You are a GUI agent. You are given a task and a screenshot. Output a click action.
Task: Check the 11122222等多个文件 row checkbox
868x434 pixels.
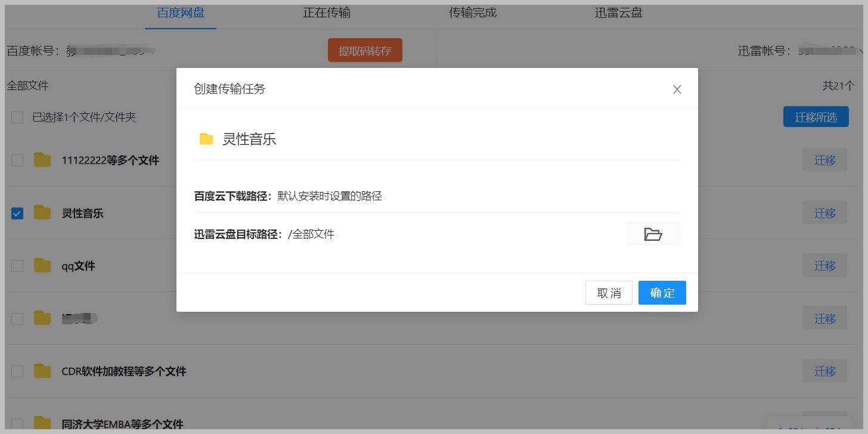(x=17, y=160)
